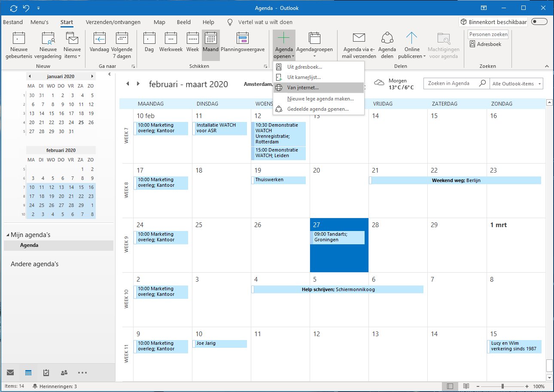Open Ribbon Display Options in title bar
Viewport: 554px width, 392px height.
click(484, 8)
